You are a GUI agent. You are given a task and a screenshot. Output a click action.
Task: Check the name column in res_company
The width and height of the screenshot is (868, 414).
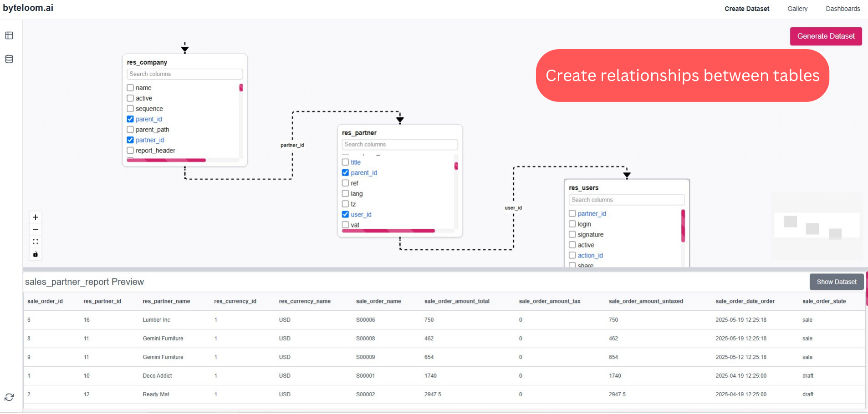coord(130,88)
